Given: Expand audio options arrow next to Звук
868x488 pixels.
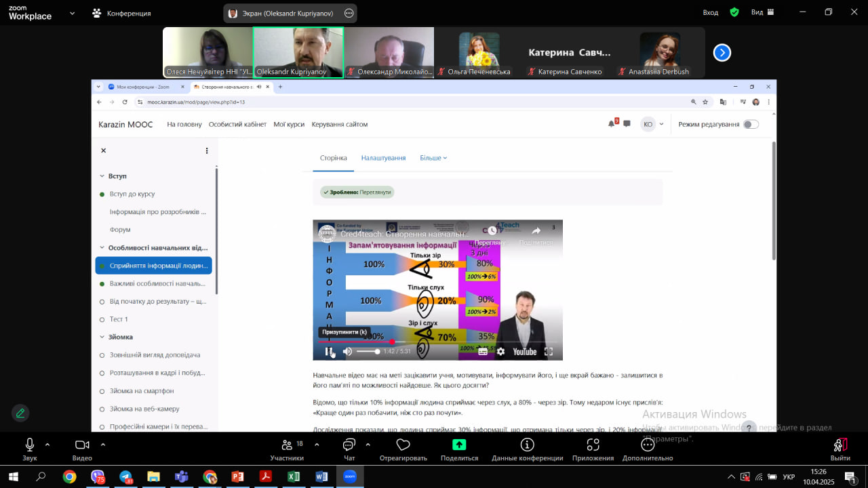Looking at the screenshot, I should coord(47,445).
